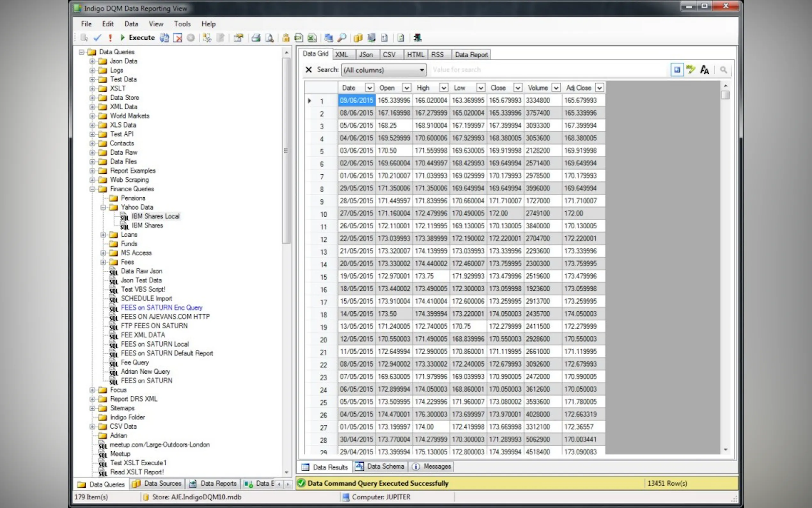Switch to the JSon tab
This screenshot has height=508, width=812.
(x=365, y=55)
